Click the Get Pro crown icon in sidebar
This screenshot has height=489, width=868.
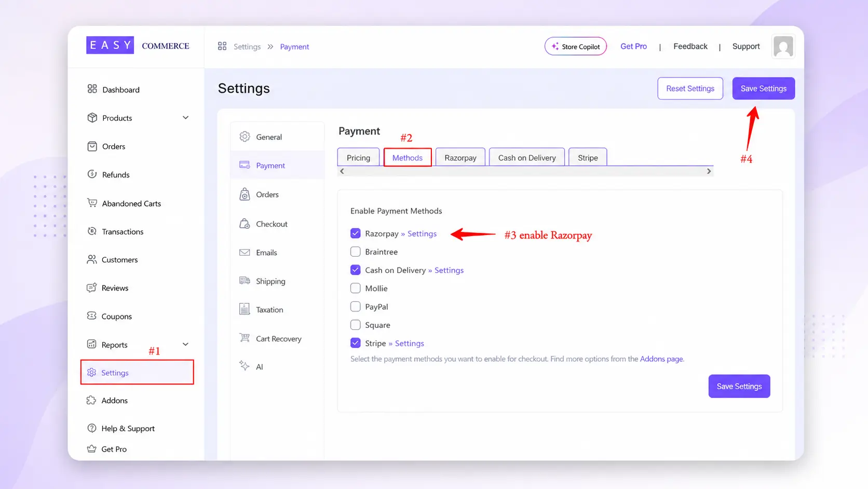pos(92,449)
